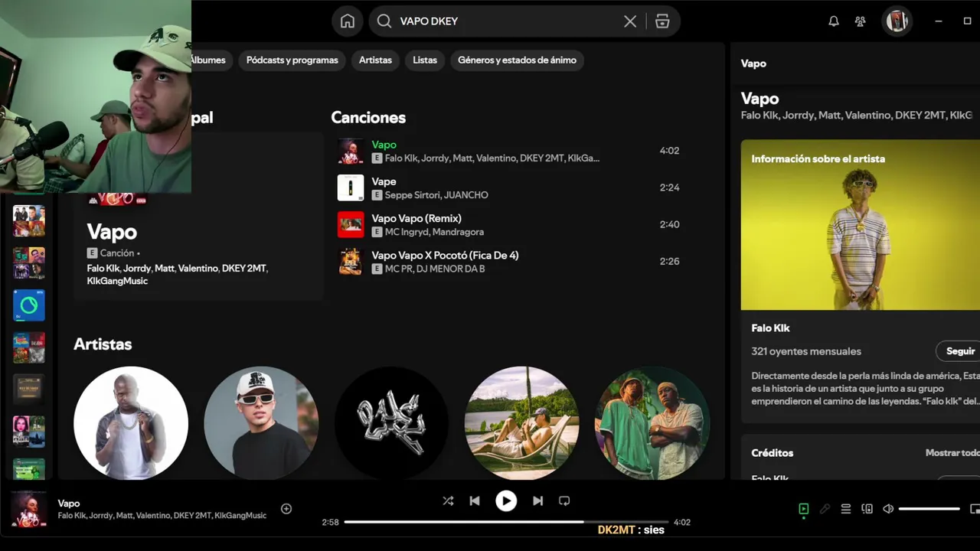The image size is (980, 551).
Task: Open MC PR, DJ MENOR DA B link
Action: pyautogui.click(x=435, y=269)
